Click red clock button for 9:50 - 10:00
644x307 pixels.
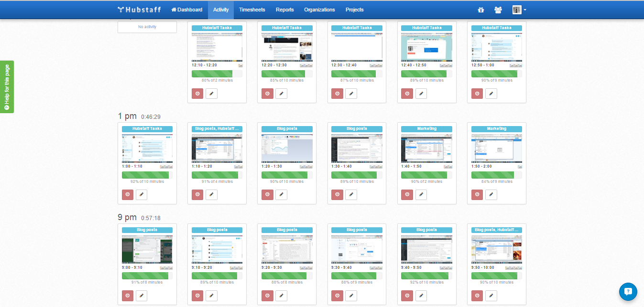click(477, 296)
